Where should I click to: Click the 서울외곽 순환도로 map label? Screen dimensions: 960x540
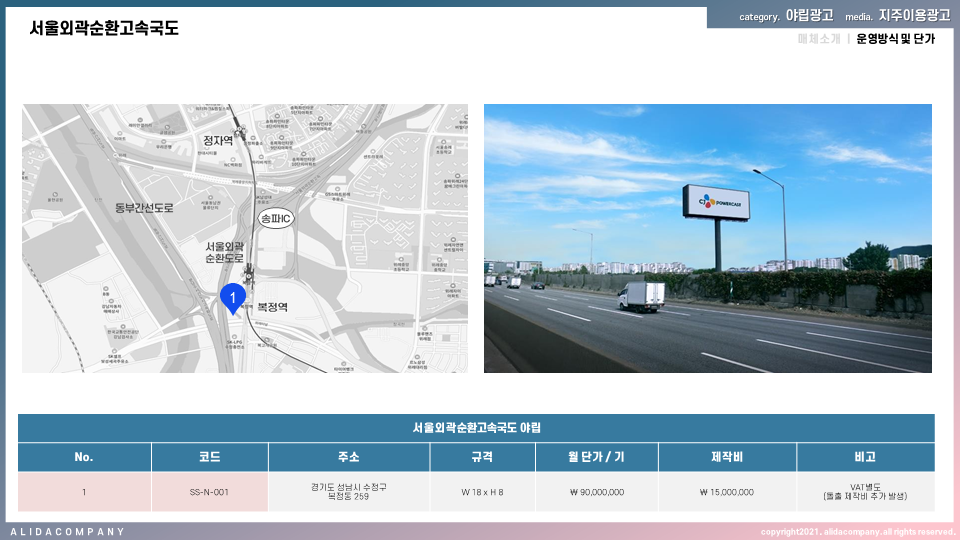pyautogui.click(x=224, y=252)
